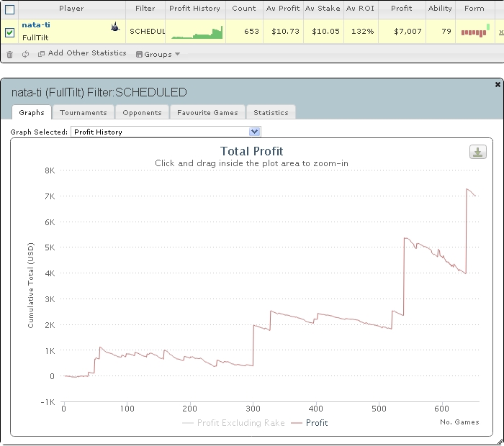The height and width of the screenshot is (446, 504).
Task: Click the Form bar indicator
Action: click(x=475, y=32)
